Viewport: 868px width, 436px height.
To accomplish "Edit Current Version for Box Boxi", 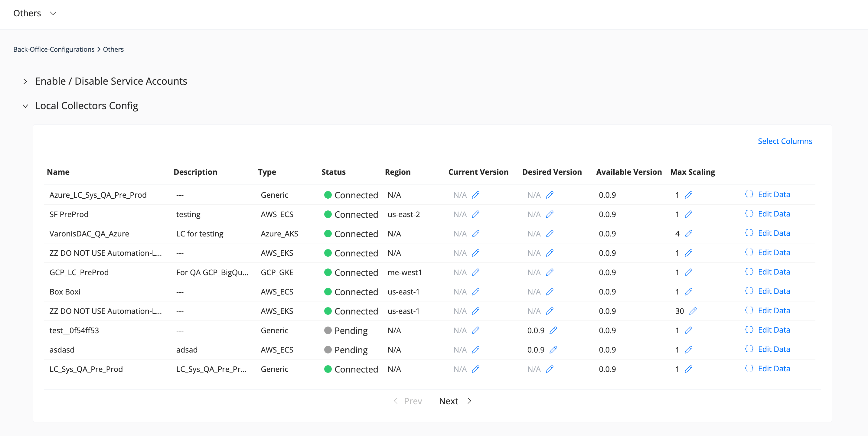I will coord(475,292).
